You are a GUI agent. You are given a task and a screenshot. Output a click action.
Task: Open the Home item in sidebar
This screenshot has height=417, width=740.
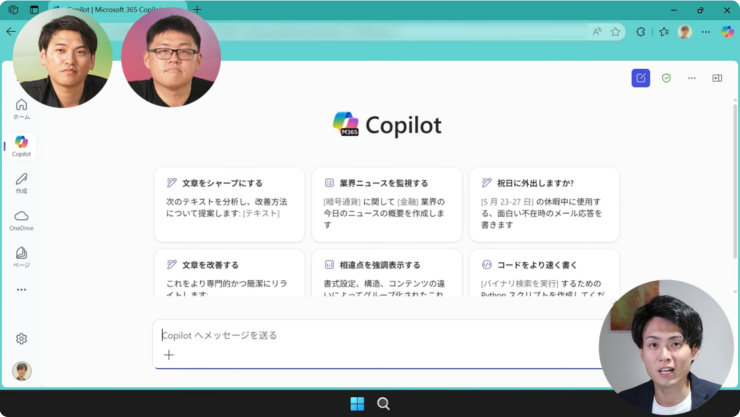tap(21, 109)
